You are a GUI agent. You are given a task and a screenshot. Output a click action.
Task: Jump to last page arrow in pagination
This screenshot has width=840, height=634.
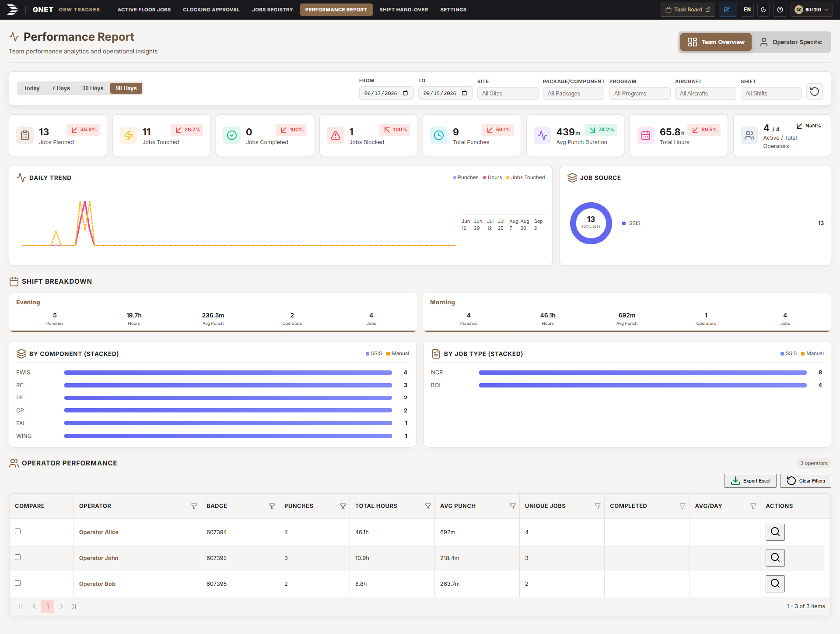pos(74,606)
